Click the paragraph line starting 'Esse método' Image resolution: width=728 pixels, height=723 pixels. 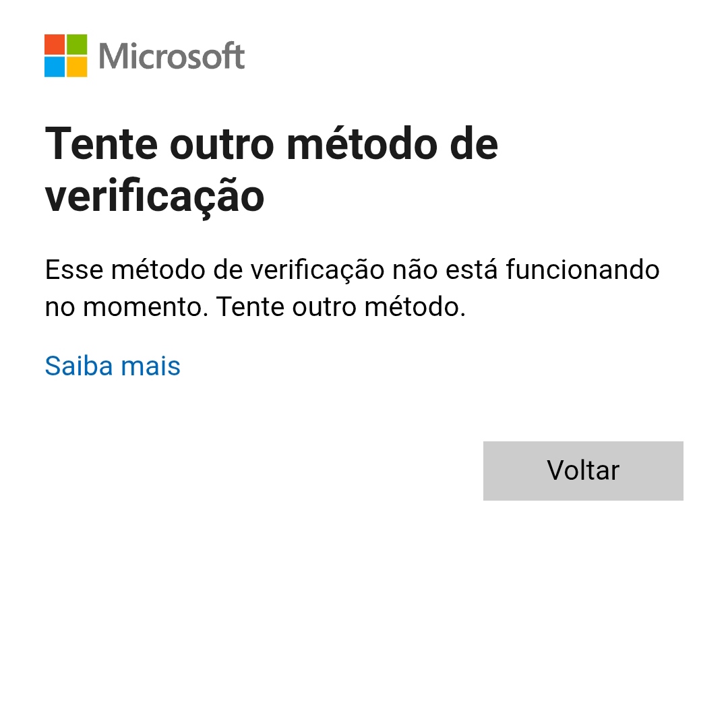click(x=352, y=270)
